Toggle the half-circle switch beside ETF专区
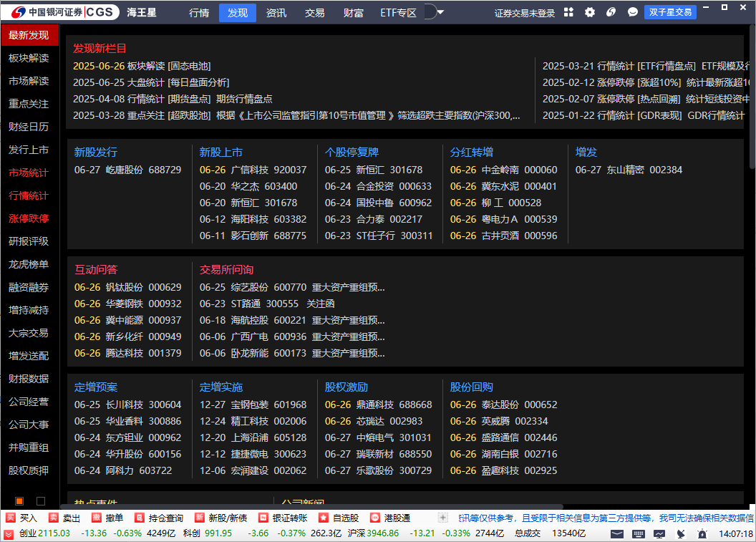The height and width of the screenshot is (542, 756). 429,12
